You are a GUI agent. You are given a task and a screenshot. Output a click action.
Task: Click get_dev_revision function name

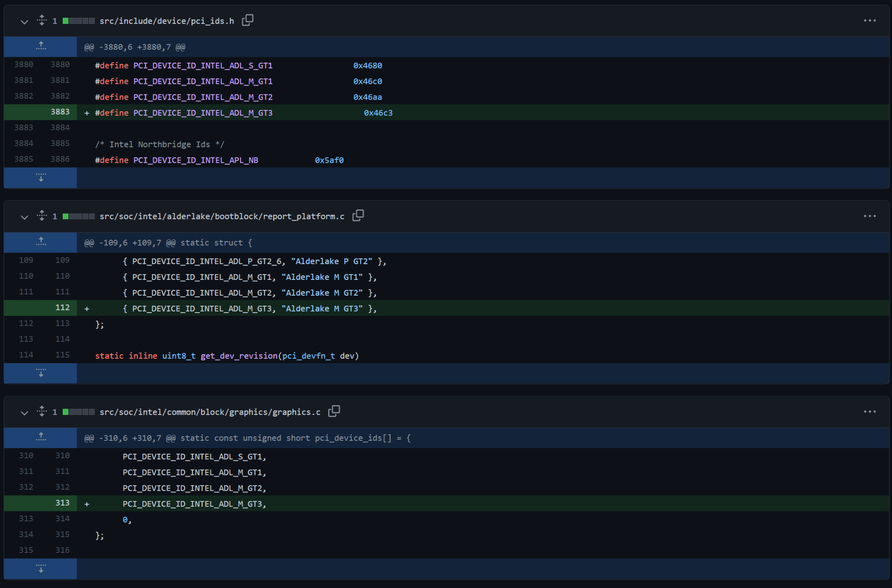point(239,356)
